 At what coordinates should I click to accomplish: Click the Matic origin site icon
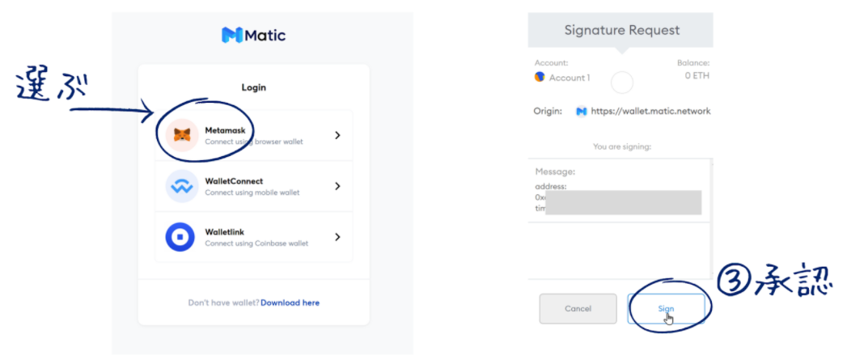tap(581, 111)
